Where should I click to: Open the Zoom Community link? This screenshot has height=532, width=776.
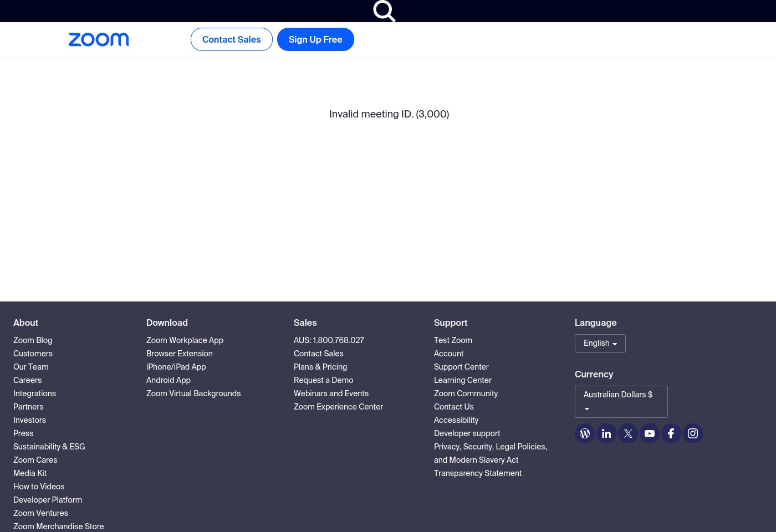[x=466, y=393]
